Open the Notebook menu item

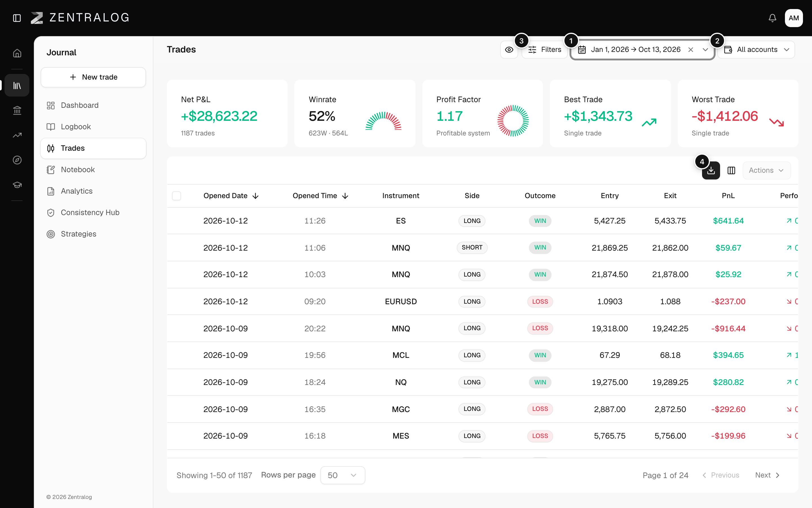[x=93, y=170]
